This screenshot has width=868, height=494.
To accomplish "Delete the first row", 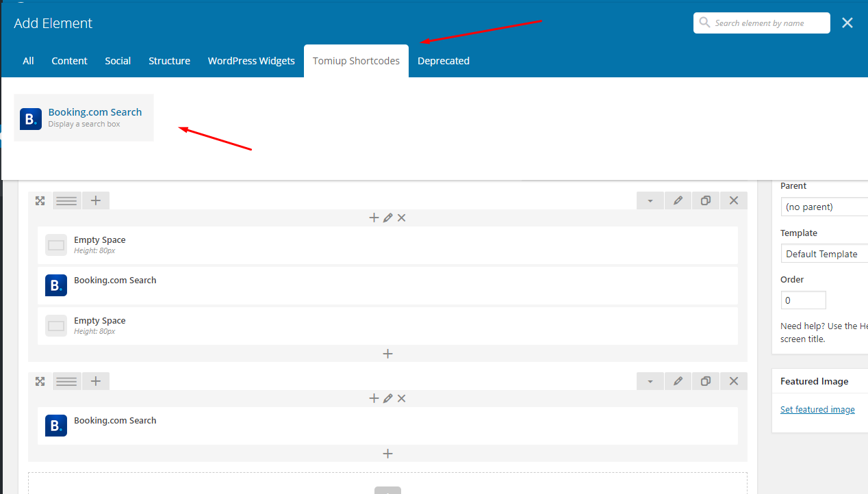I will click(x=734, y=200).
